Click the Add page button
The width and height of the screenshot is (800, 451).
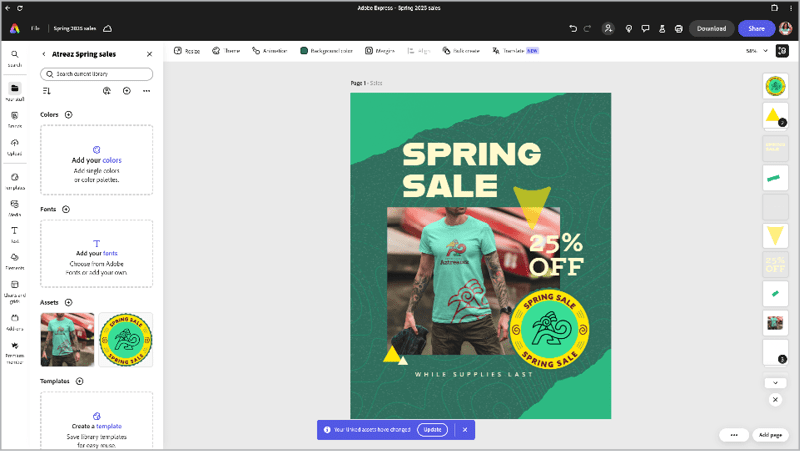[x=770, y=435]
